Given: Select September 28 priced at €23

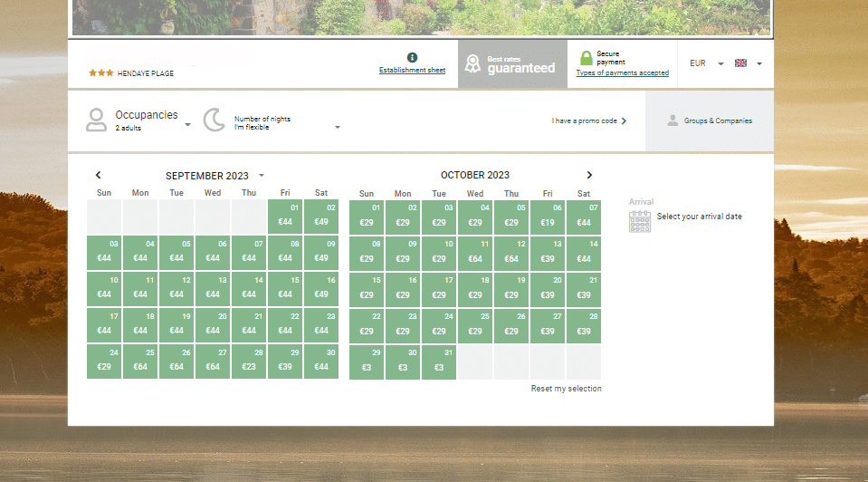Looking at the screenshot, I should [x=249, y=361].
